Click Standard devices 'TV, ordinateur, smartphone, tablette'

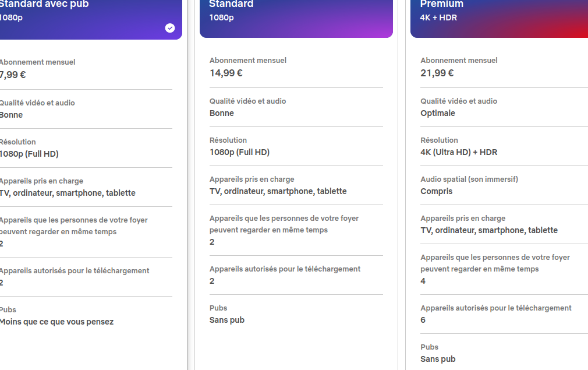[278, 191]
